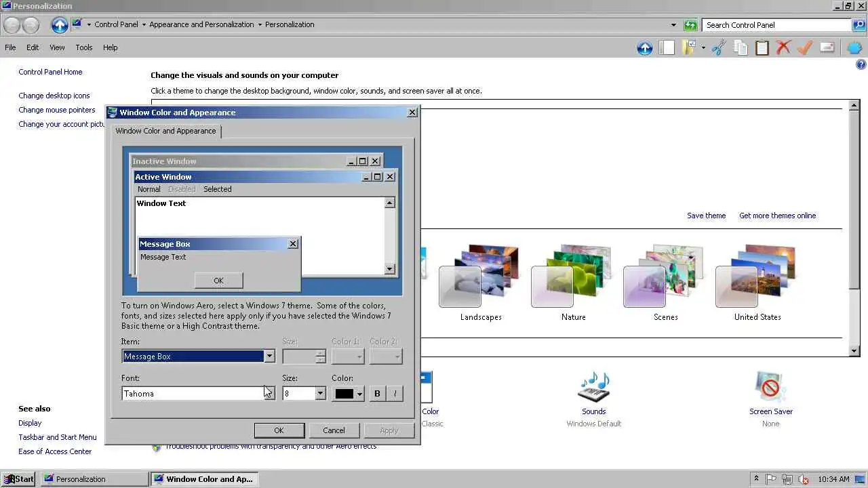Click the blue shell icon at toolbar end

[x=854, y=47]
